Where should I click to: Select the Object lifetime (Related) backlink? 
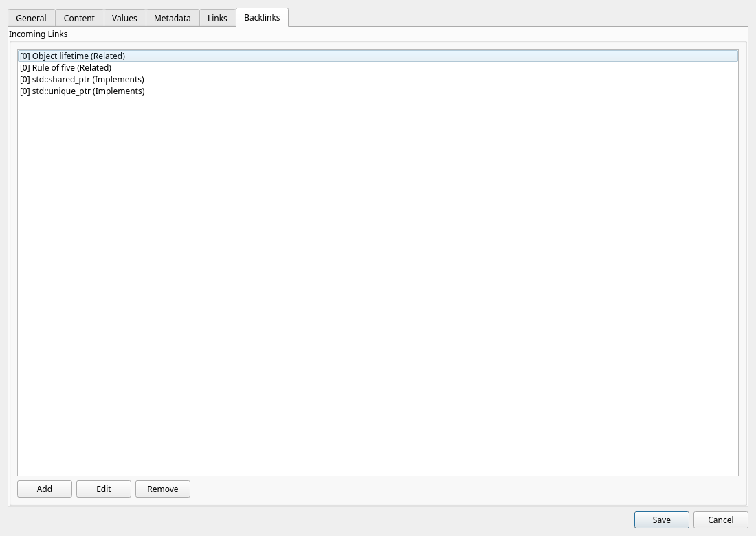[x=378, y=56]
